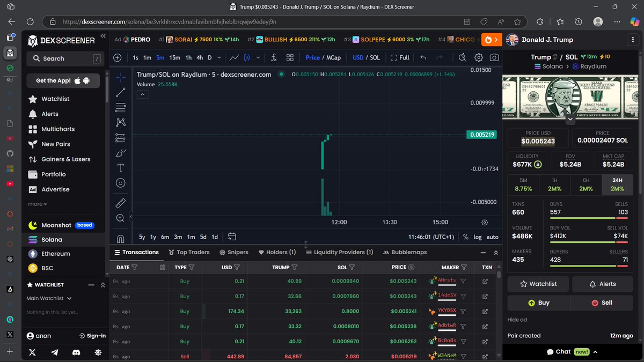Select the Fibonacci retracement tool

121,107
